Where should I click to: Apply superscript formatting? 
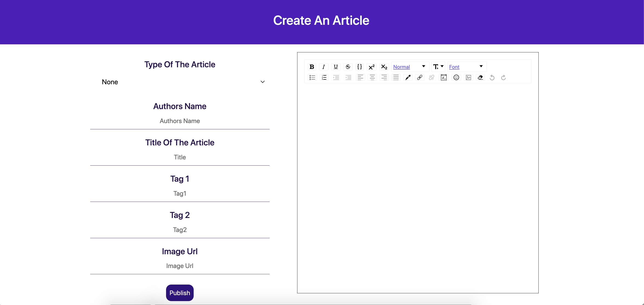tap(371, 67)
